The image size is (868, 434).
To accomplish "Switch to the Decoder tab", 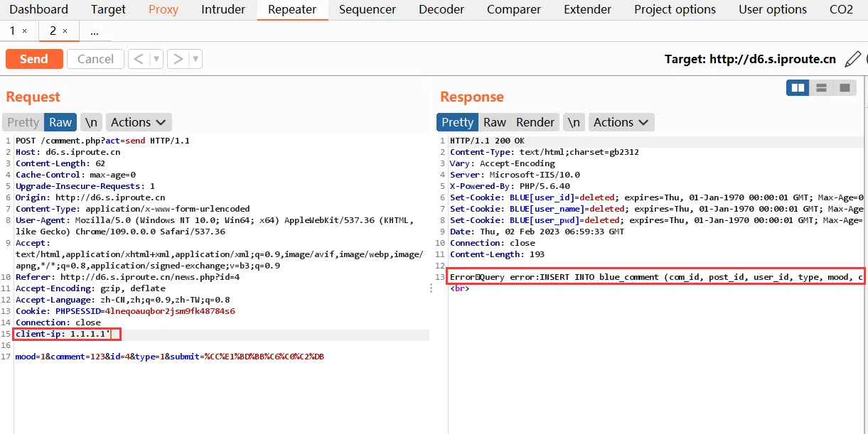I will click(x=441, y=9).
